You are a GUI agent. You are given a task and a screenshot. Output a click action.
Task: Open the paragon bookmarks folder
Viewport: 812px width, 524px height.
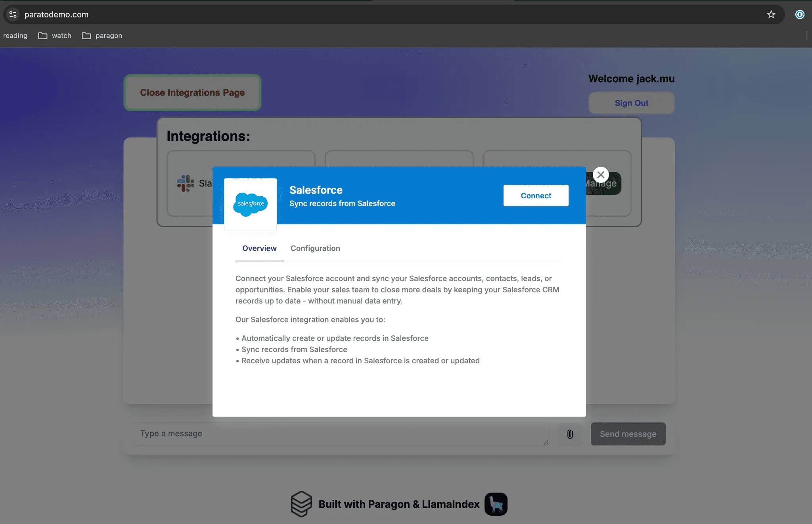click(x=102, y=36)
